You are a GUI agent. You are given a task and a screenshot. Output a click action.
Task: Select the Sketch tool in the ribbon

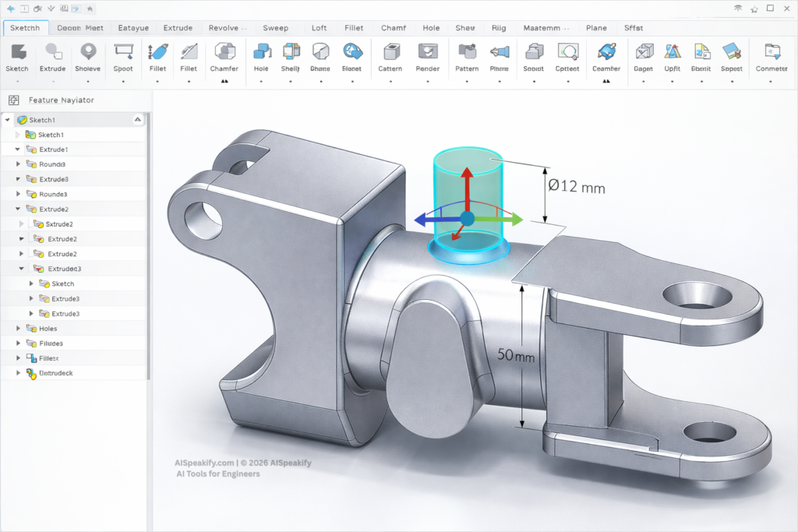(17, 52)
